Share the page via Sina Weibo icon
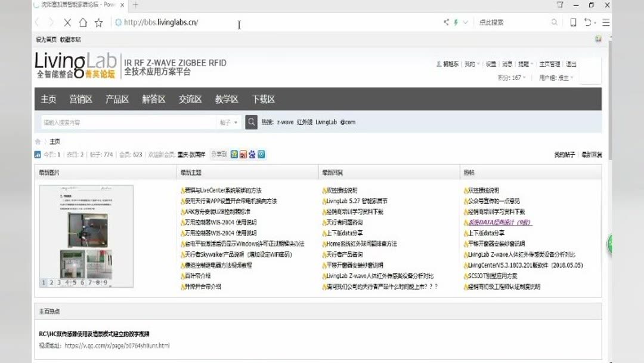This screenshot has height=363, width=644. coord(242,154)
